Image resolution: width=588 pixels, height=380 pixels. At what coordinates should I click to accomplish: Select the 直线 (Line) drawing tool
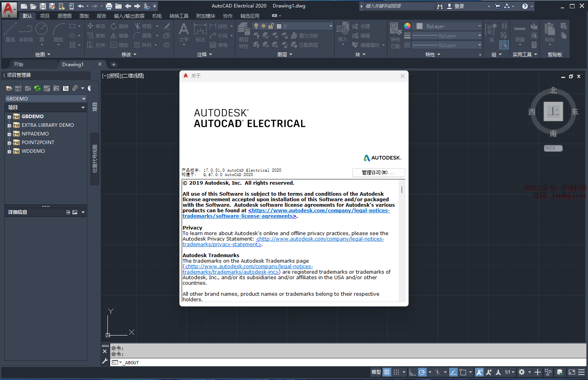pyautogui.click(x=10, y=32)
